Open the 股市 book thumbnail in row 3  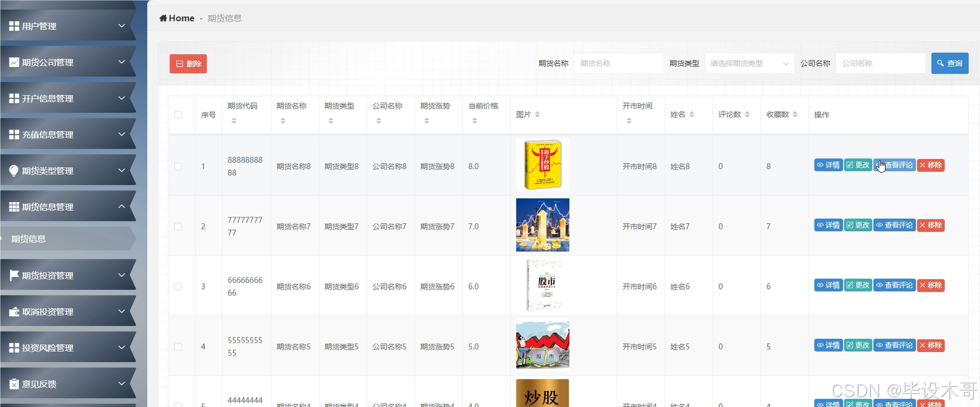(542, 285)
